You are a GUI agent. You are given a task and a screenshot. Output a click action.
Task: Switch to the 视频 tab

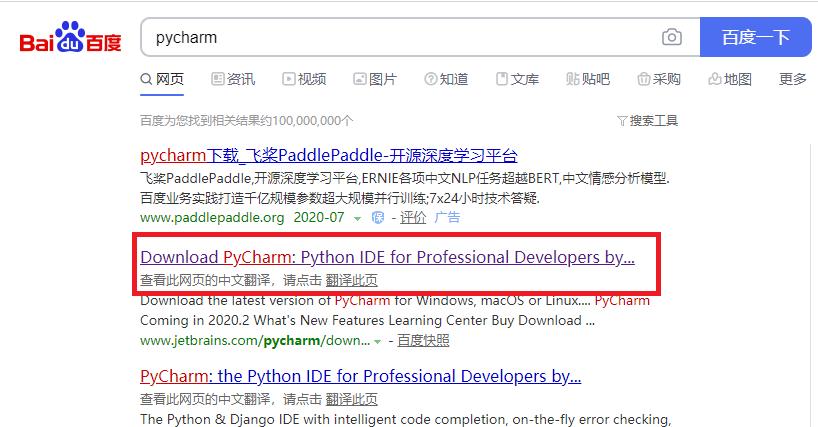tap(304, 79)
